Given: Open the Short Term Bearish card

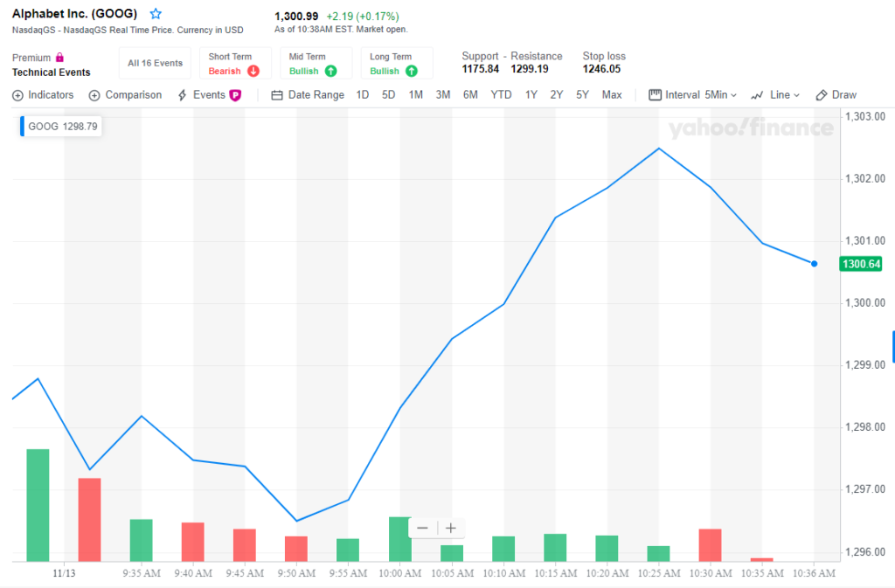Looking at the screenshot, I should (235, 63).
